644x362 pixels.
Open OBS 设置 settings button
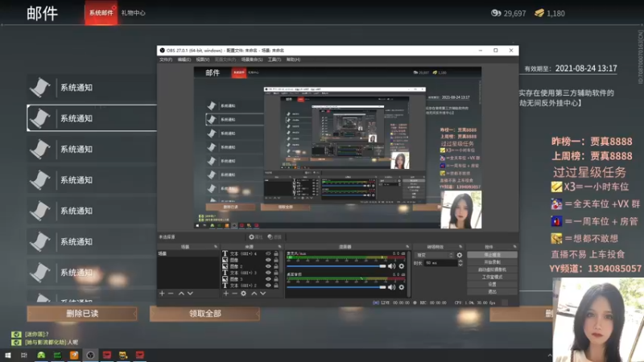click(x=492, y=285)
